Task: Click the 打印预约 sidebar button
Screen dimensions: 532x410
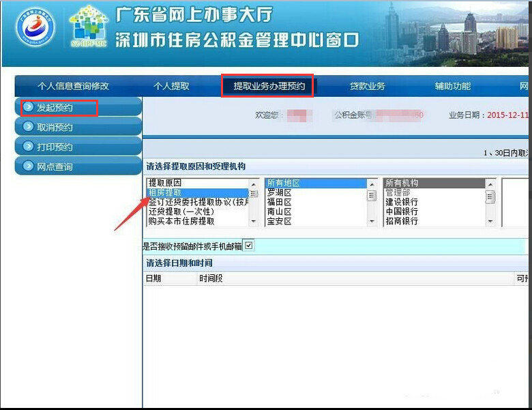Action: [78, 147]
